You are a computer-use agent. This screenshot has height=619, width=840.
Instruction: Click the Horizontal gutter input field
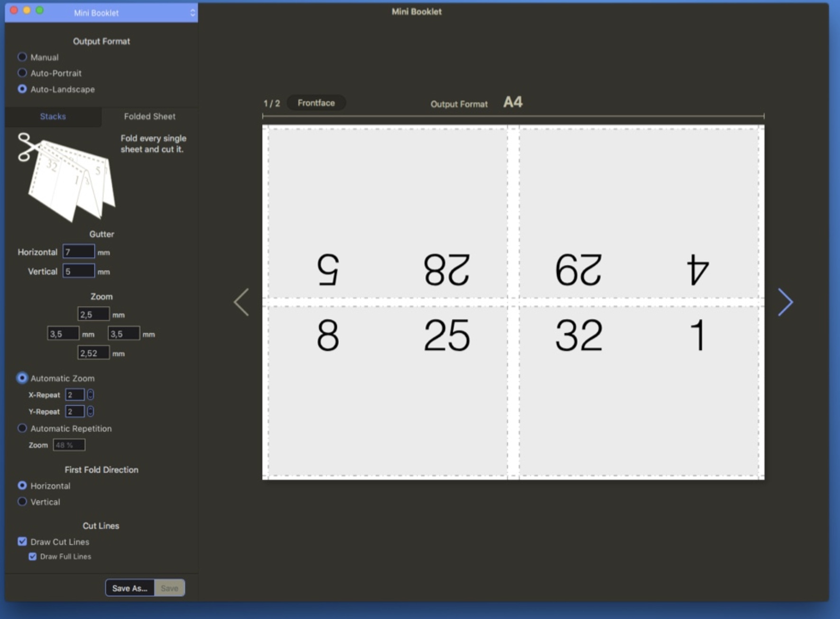(79, 252)
